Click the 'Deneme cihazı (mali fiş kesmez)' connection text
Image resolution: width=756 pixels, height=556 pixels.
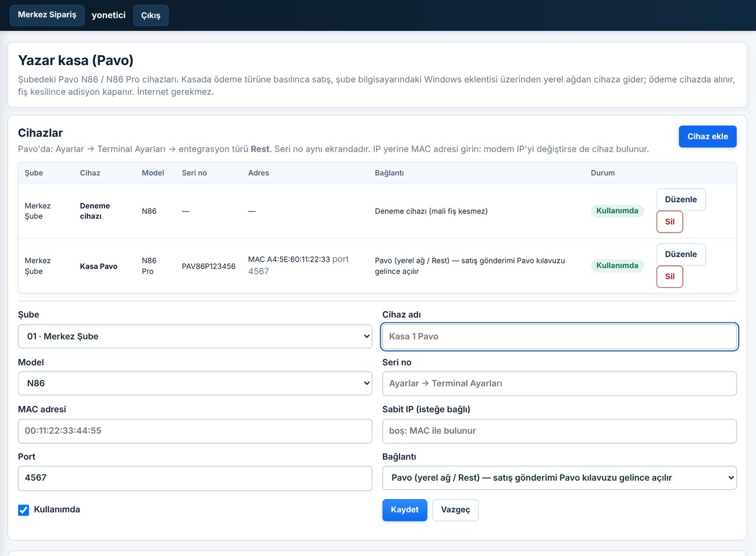(x=431, y=211)
